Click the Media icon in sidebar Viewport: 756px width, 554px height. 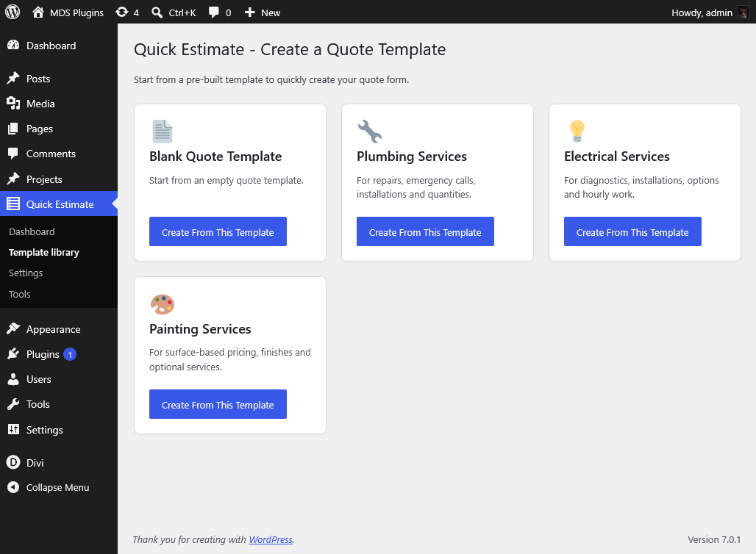pyautogui.click(x=13, y=103)
